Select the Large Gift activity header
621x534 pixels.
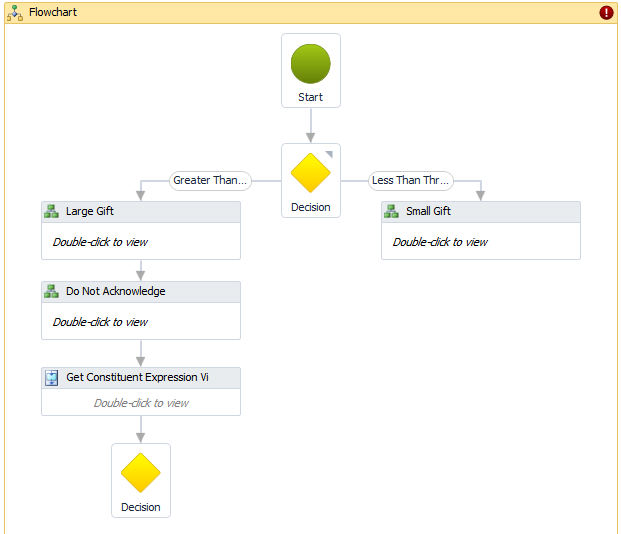pos(150,211)
